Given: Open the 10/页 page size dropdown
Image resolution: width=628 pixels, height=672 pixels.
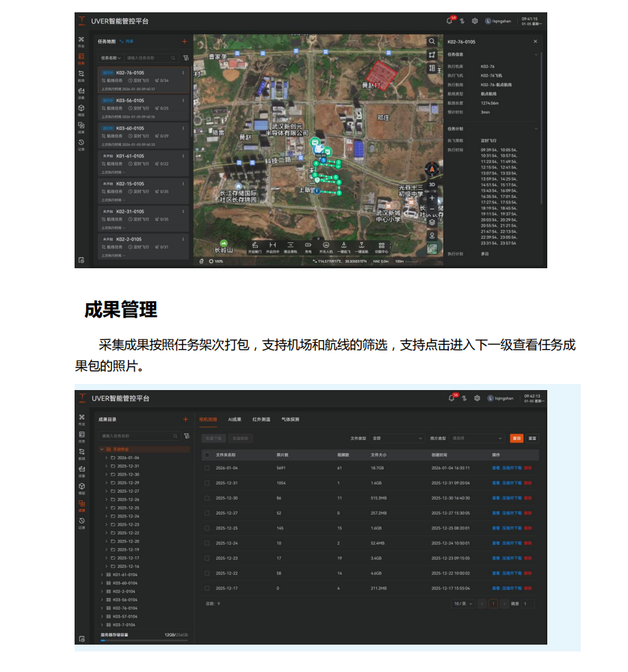Looking at the screenshot, I should click(462, 604).
